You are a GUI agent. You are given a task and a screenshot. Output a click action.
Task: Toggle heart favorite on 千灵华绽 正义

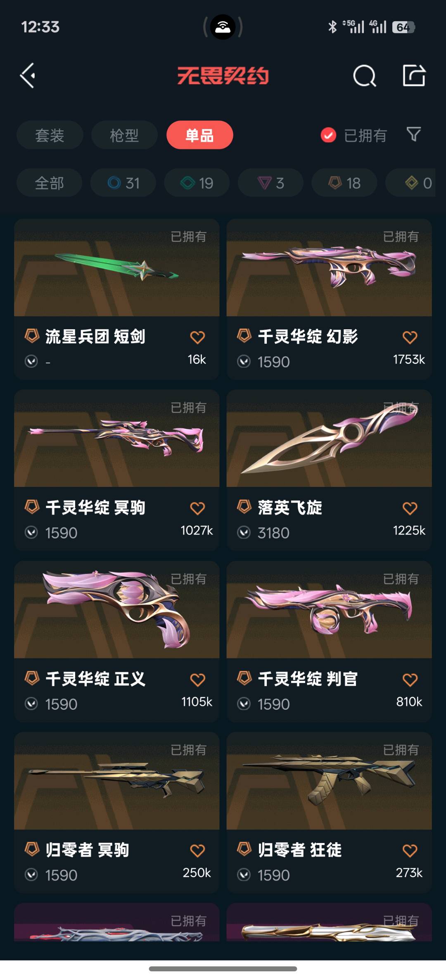tap(197, 679)
